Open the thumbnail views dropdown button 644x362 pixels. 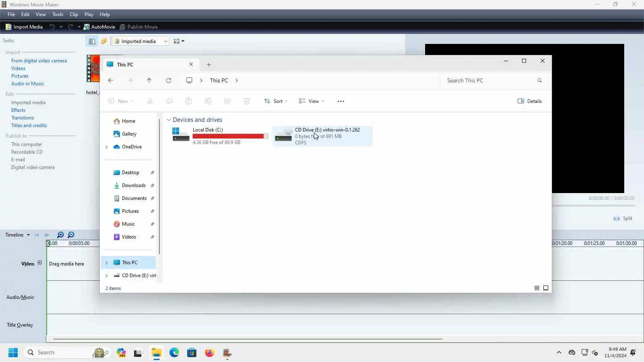(x=179, y=41)
